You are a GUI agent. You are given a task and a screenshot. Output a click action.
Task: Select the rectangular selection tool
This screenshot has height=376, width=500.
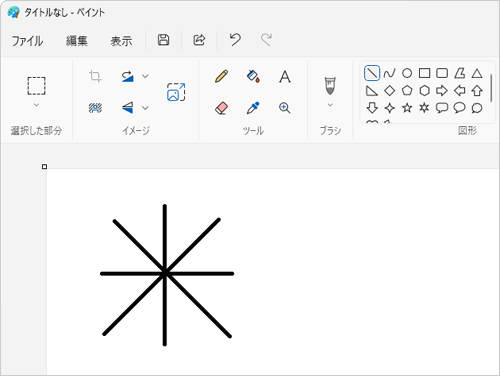pos(36,86)
